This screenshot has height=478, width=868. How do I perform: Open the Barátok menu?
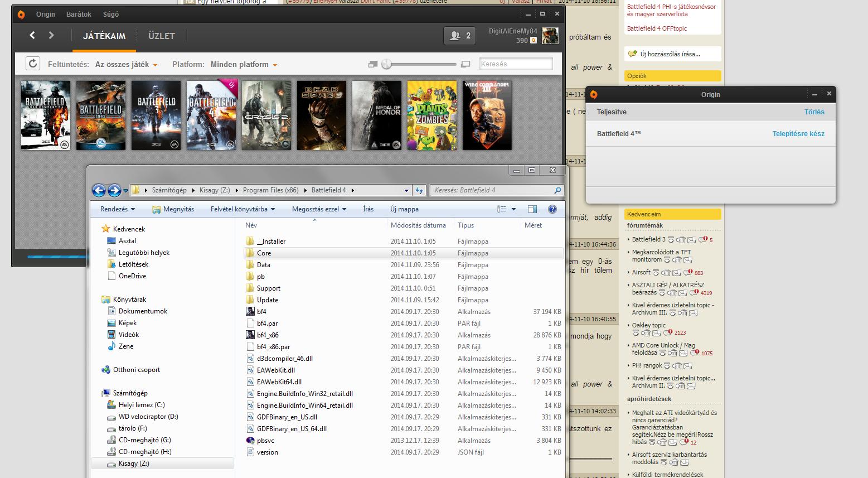click(x=79, y=15)
